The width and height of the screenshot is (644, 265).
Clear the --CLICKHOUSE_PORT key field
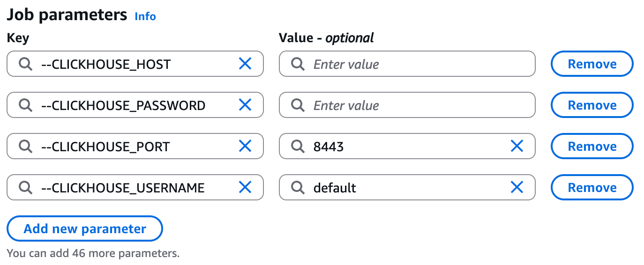click(x=245, y=147)
